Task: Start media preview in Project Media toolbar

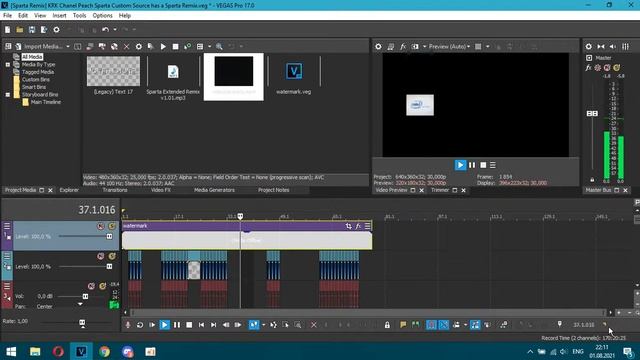Action: click(163, 47)
